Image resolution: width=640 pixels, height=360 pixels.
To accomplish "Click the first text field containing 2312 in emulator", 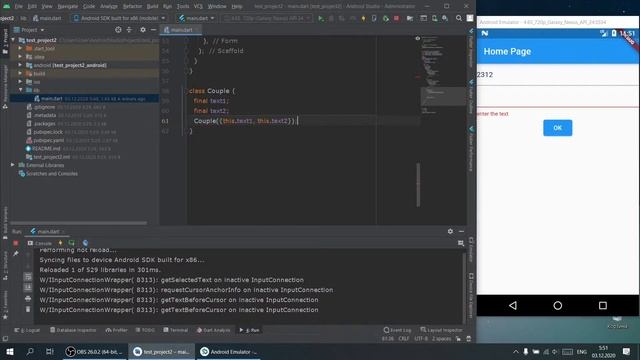I will pyautogui.click(x=558, y=75).
